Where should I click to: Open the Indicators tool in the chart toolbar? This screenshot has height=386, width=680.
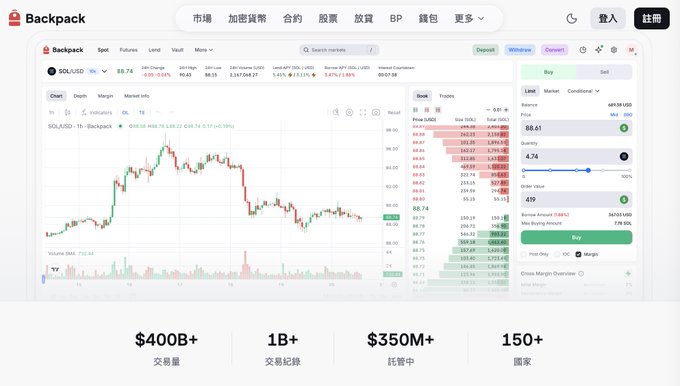[97, 112]
